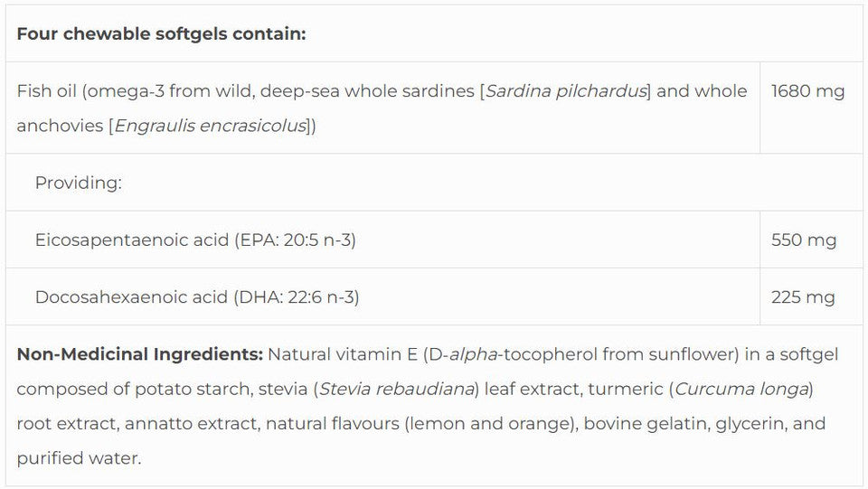Click the "Providing:" row label

(78, 183)
